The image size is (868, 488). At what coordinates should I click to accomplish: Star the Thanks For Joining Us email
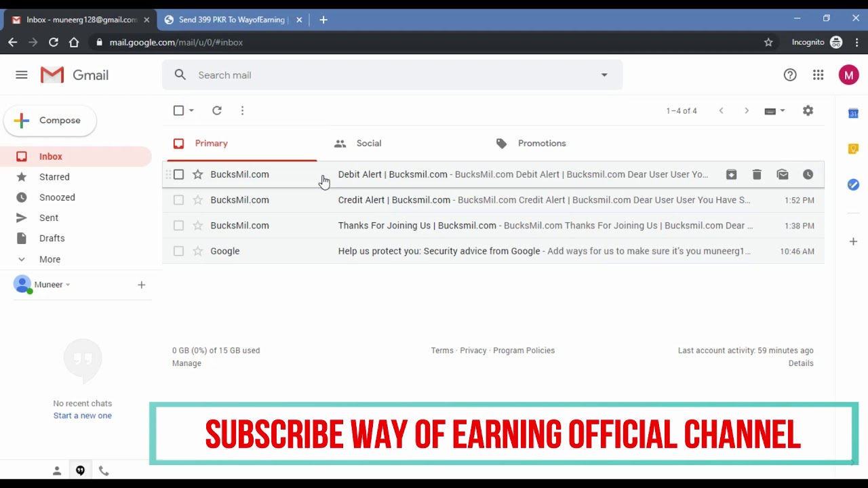point(197,226)
